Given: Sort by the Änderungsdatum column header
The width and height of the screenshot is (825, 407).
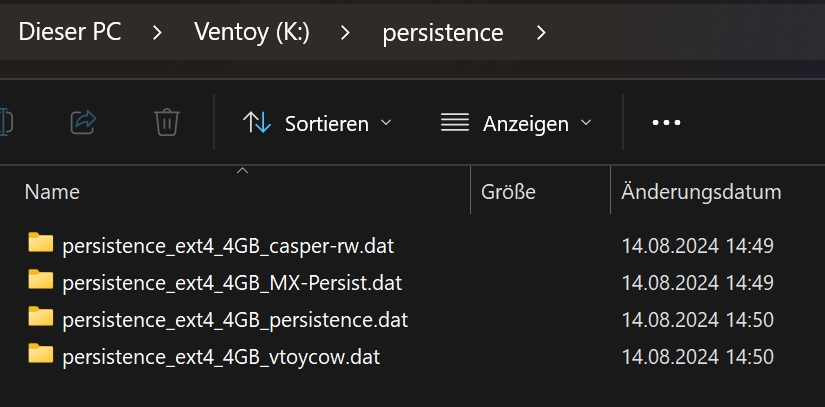Looking at the screenshot, I should pos(700,191).
